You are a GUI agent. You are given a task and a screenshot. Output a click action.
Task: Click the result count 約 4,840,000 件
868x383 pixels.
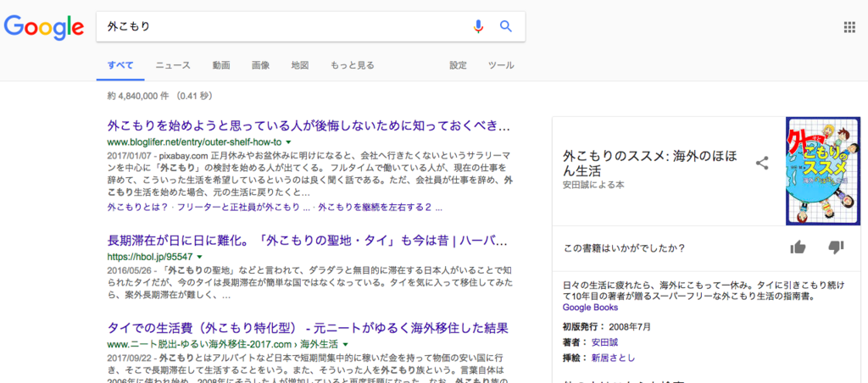[138, 96]
